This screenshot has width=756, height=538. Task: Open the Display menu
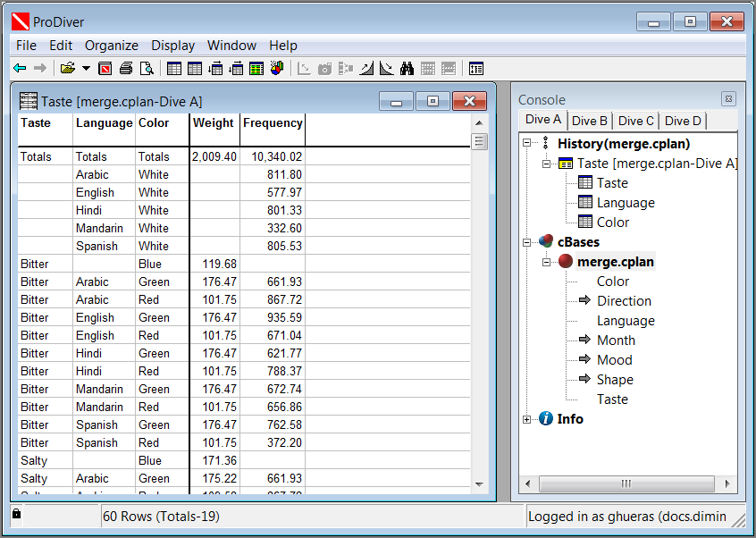click(172, 46)
